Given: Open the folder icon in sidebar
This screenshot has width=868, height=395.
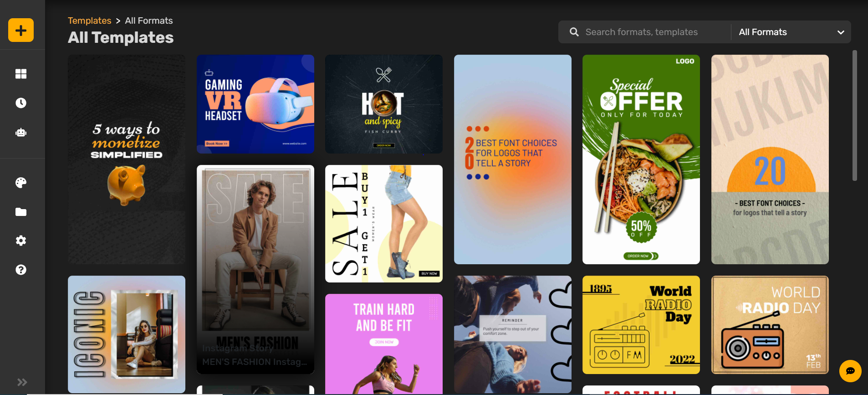Looking at the screenshot, I should [x=21, y=212].
